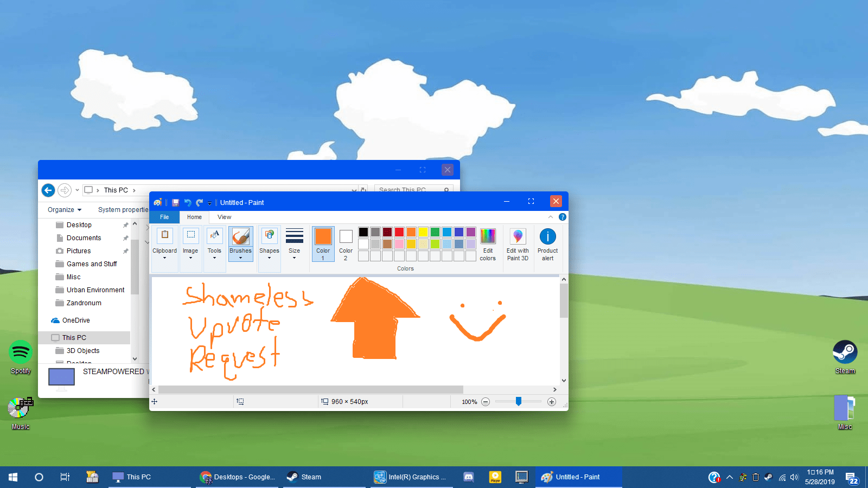Click the Back arrow in the This PC window

[x=48, y=190]
